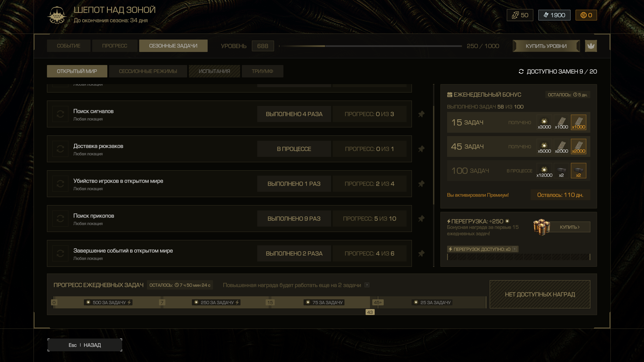Click the refresh icon by Доступно замен
The image size is (644, 362).
(x=521, y=71)
